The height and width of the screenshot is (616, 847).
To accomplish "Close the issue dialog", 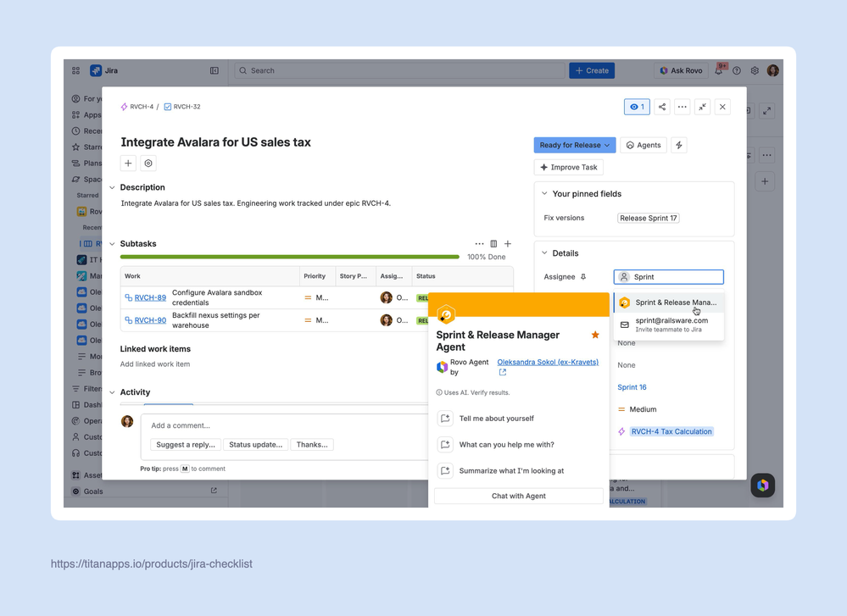I will [x=722, y=107].
